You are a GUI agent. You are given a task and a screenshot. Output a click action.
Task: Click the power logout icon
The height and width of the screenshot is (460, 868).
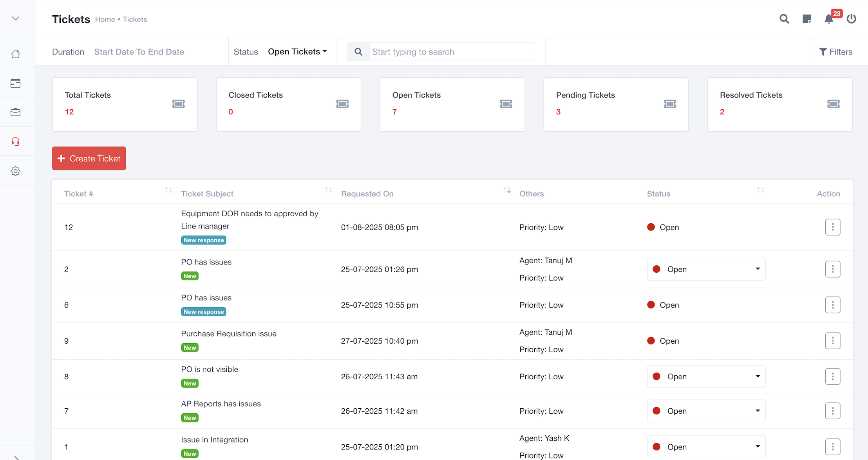point(851,19)
